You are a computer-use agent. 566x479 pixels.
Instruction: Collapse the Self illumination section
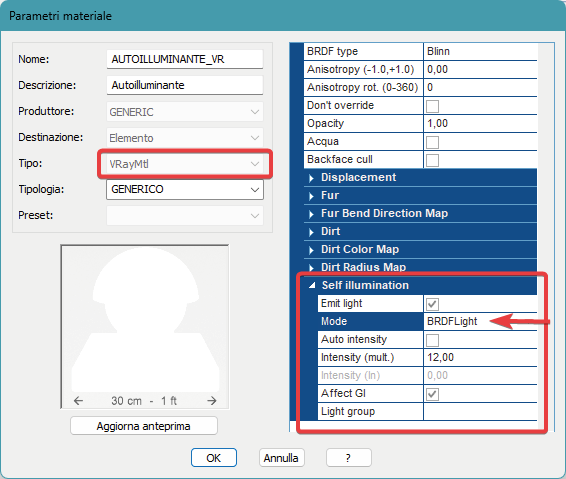click(x=312, y=286)
